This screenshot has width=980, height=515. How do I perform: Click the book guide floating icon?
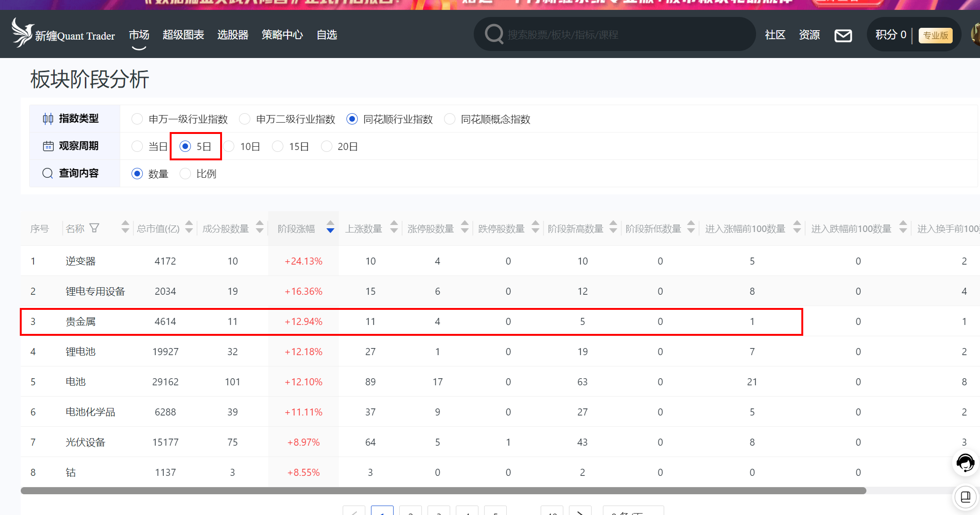[965, 496]
